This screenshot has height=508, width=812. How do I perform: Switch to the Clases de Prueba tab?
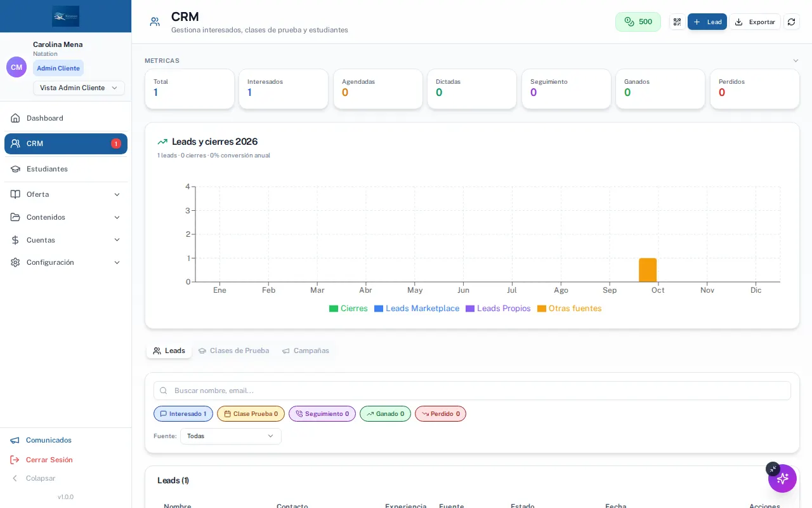[233, 351]
